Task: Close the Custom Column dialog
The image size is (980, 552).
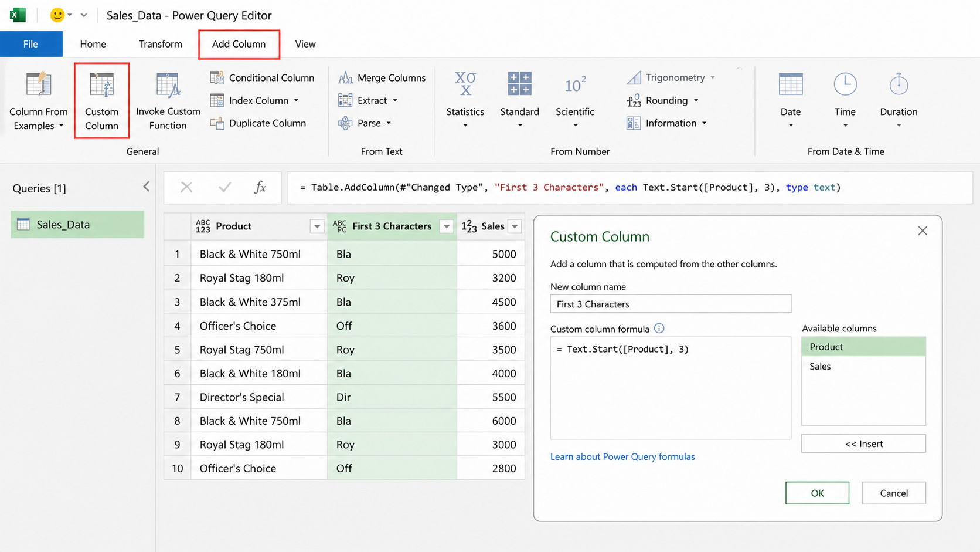Action: pyautogui.click(x=923, y=231)
